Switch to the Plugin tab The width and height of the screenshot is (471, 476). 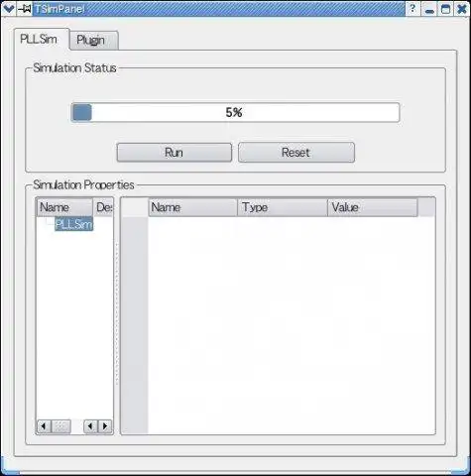click(x=94, y=41)
